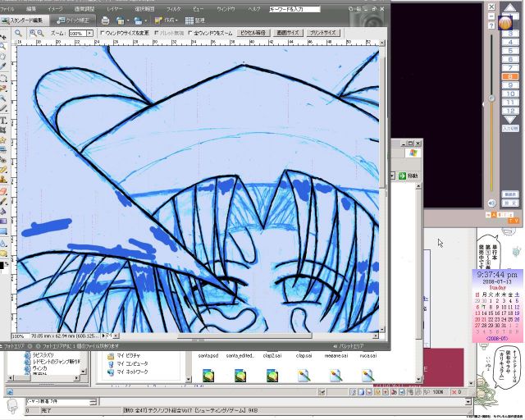Select the Brush tool
This screenshot has width=525, height=420.
coord(3,202)
